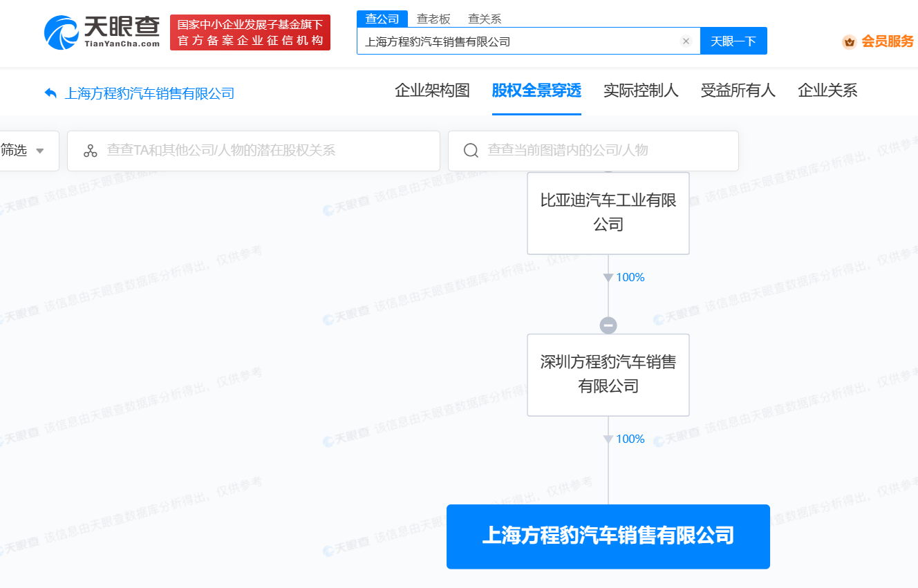Switch to the 查老板 search tab
Image resolution: width=918 pixels, height=588 pixels.
tap(433, 19)
